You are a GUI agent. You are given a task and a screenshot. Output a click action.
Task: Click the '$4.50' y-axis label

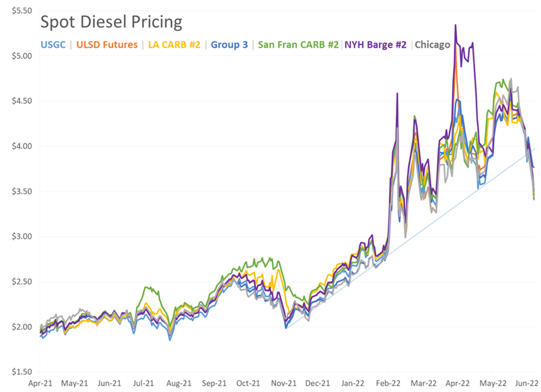coord(22,101)
